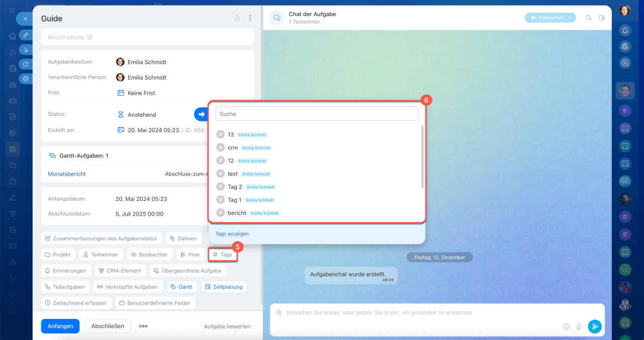Attach files with the Dateien chip
This screenshot has height=340, width=644.
[183, 238]
